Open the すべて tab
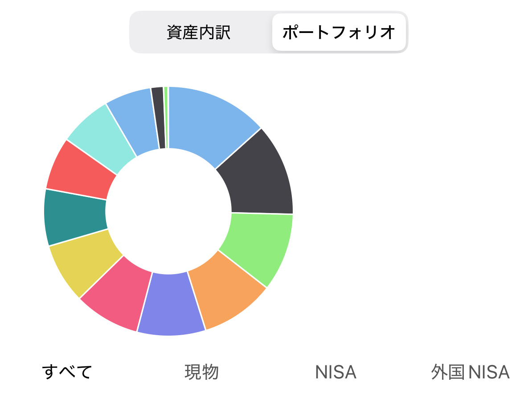Viewport: 532px width, 394px height. click(67, 372)
